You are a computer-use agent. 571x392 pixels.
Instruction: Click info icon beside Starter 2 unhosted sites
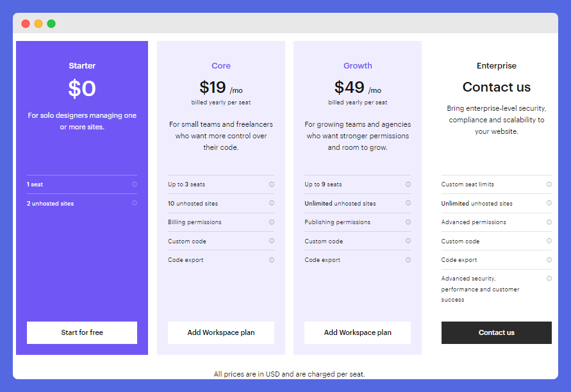pyautogui.click(x=135, y=203)
